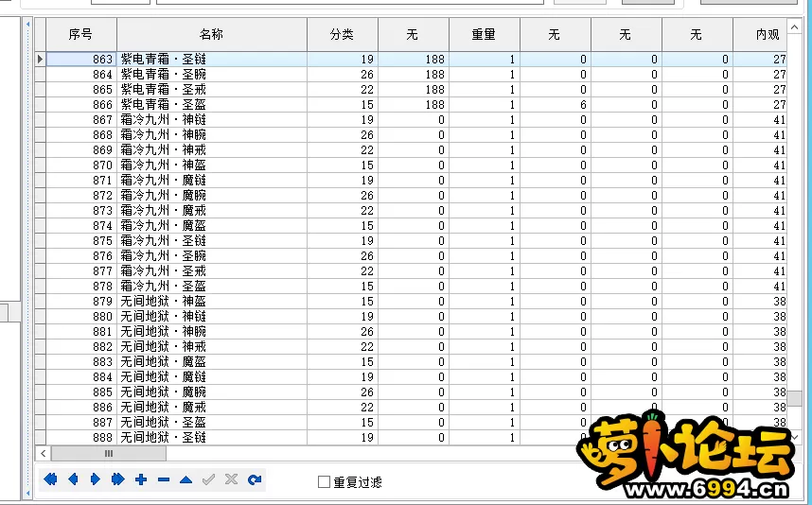The height and width of the screenshot is (505, 812).
Task: Jump to the first record using navigator
Action: (x=50, y=479)
